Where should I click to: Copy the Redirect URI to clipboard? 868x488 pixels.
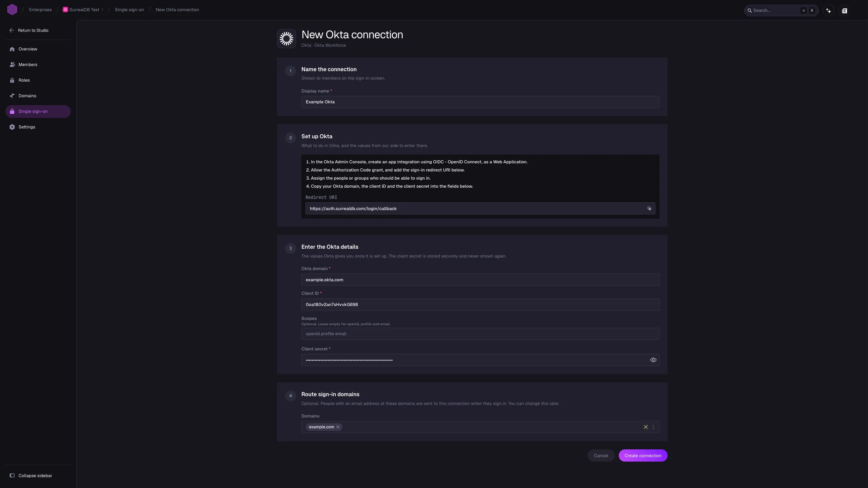[x=649, y=208]
